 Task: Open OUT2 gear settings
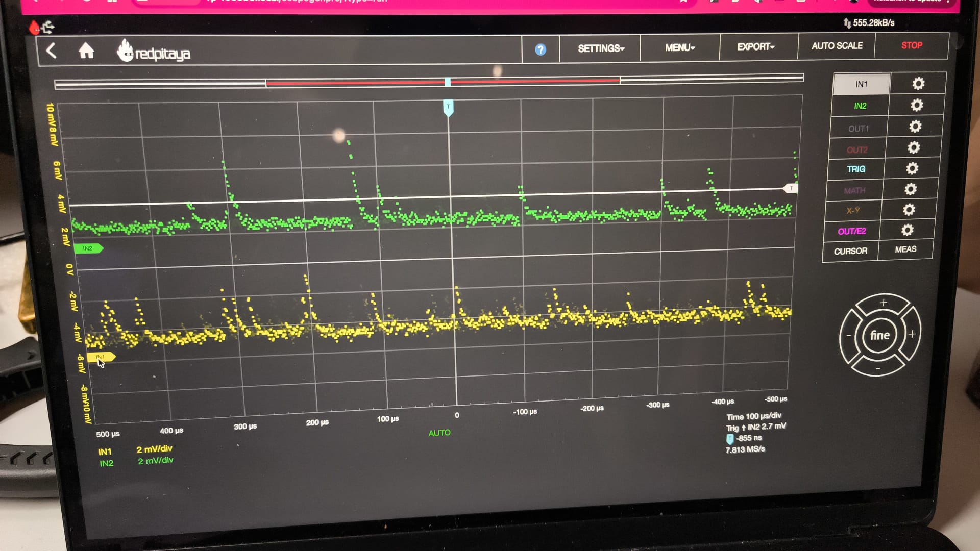coord(914,147)
